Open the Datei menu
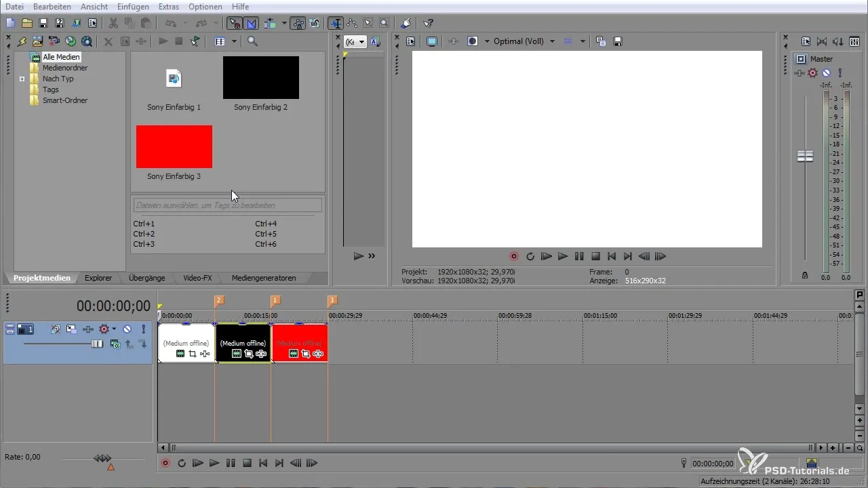 click(x=15, y=6)
